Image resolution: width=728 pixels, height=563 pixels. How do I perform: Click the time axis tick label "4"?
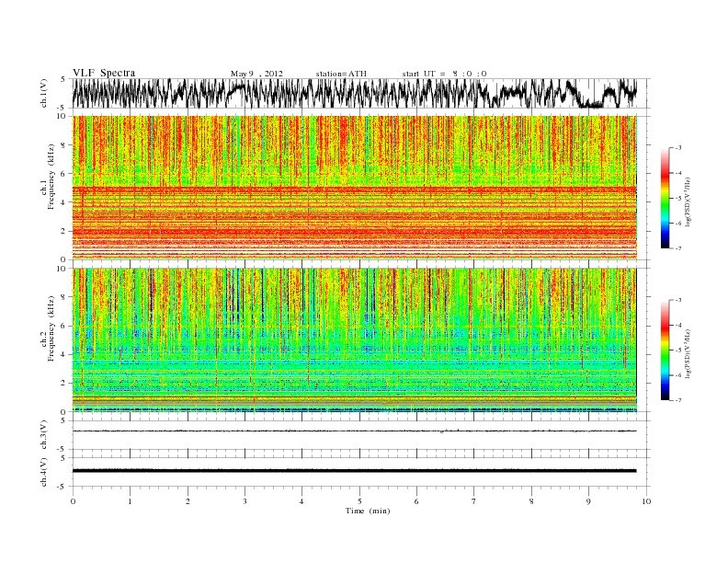point(301,501)
